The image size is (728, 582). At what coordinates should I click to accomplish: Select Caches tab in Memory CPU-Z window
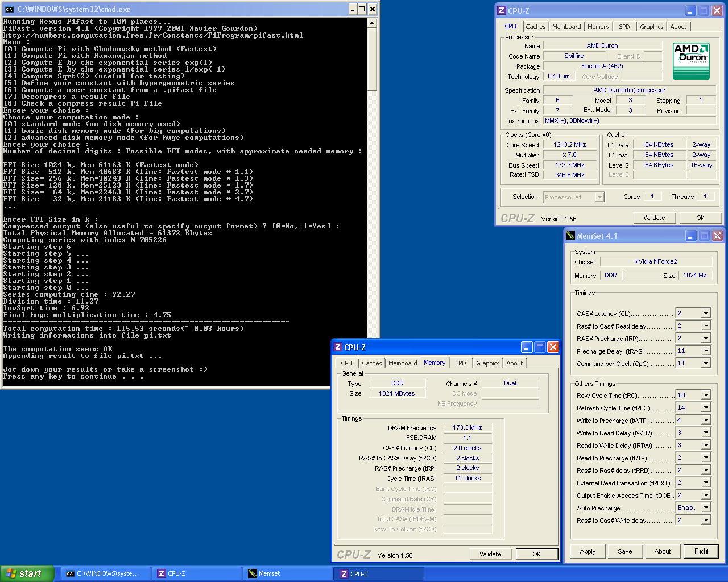point(372,363)
